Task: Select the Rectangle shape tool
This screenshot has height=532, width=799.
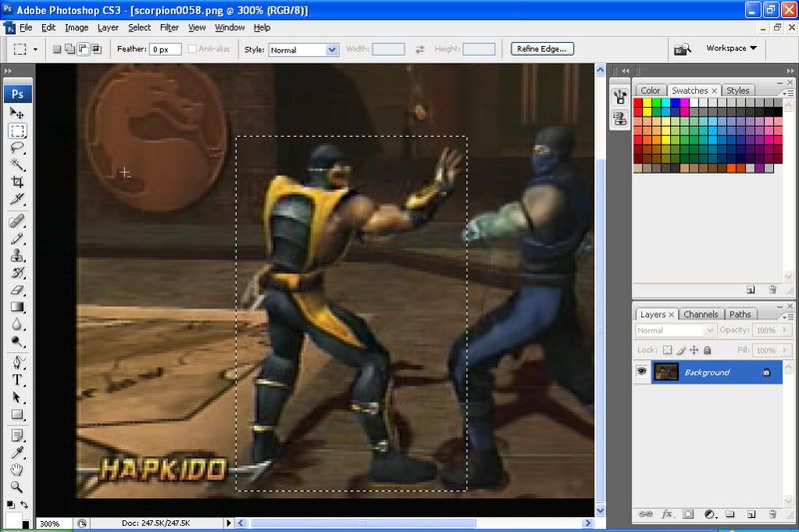Action: coord(17,414)
